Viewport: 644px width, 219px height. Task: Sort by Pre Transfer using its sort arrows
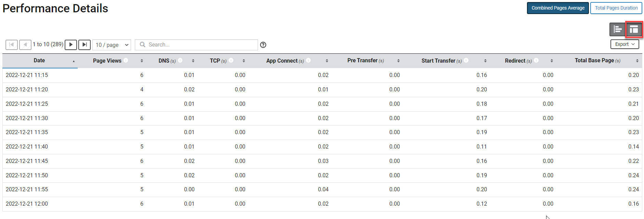[398, 61]
